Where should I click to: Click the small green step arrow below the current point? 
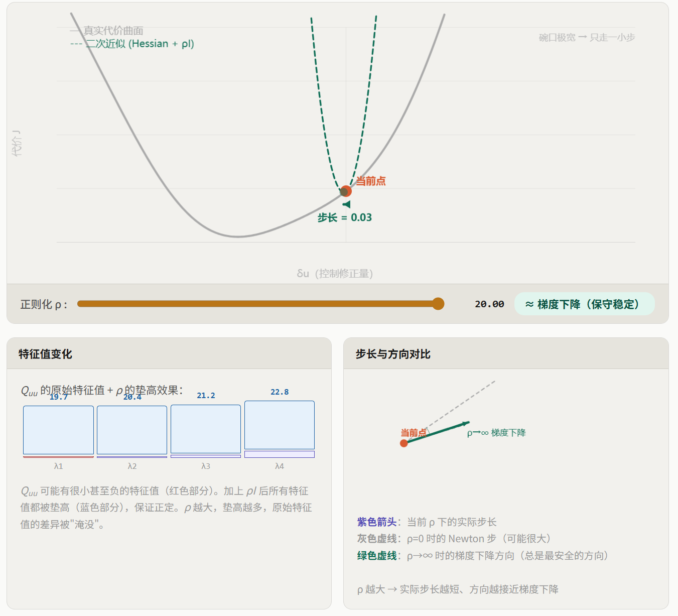pyautogui.click(x=346, y=204)
